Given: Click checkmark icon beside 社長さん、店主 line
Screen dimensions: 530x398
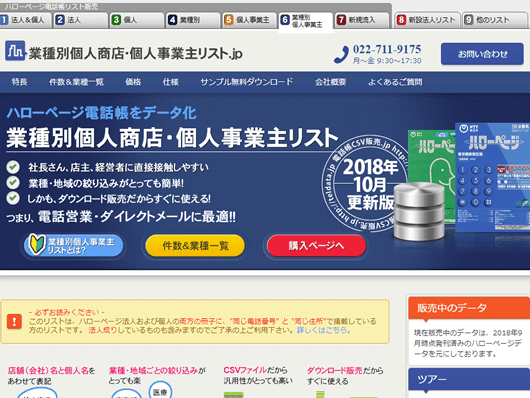Looking at the screenshot, I should pos(13,167).
